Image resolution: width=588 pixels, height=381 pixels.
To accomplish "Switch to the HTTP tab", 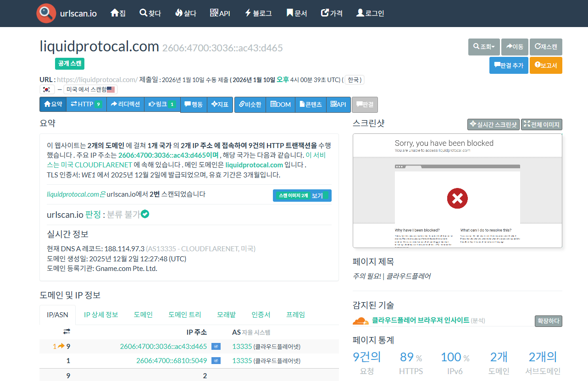I will (86, 105).
